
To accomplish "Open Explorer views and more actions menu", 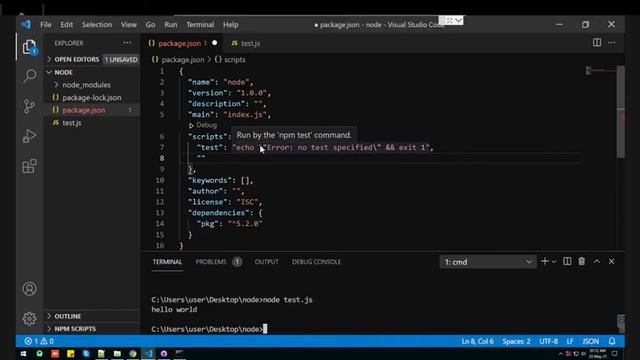I will click(127, 43).
